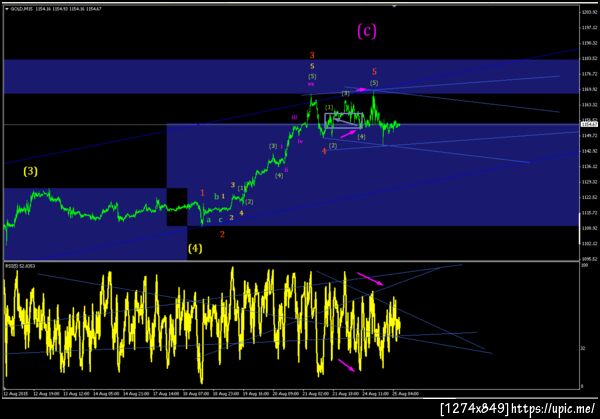Screen dimensions: 600x419
Task: Select the magenta (C) wave label
Action: 367,31
